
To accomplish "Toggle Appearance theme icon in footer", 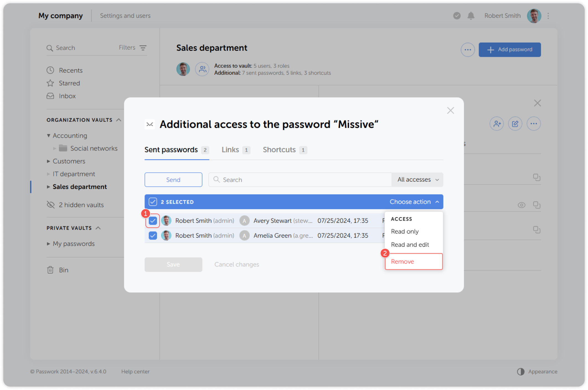I will click(521, 371).
